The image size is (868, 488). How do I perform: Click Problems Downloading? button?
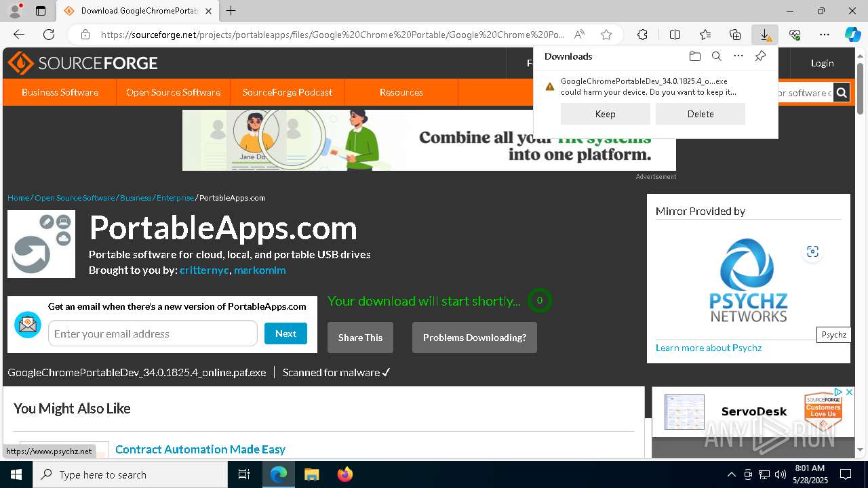[475, 338]
